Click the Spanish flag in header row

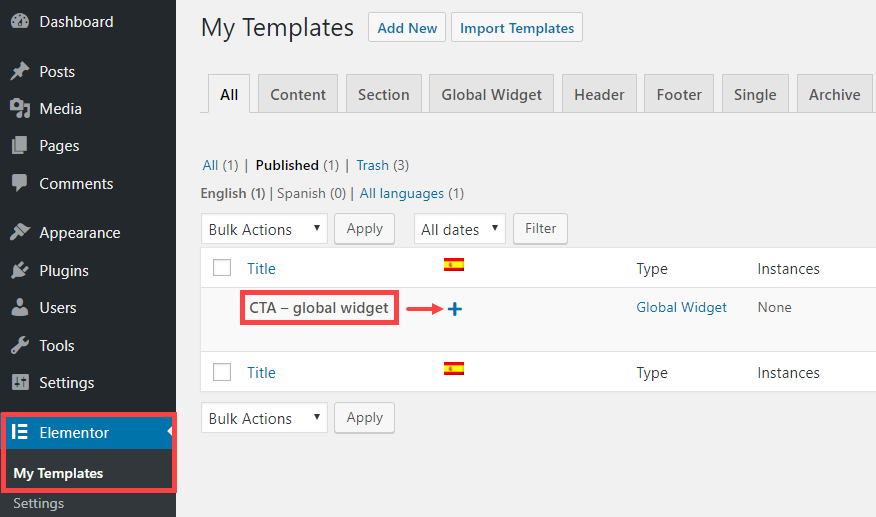click(454, 264)
